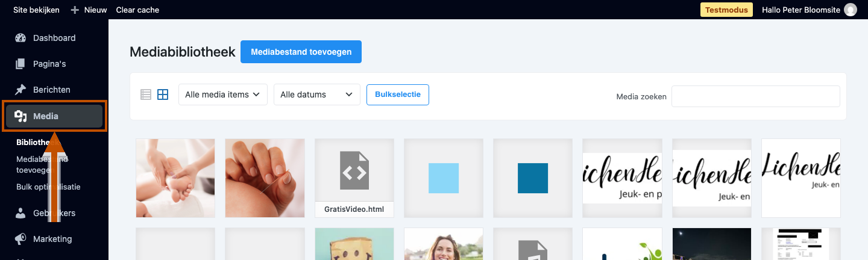Image resolution: width=868 pixels, height=260 pixels.
Task: Select the light blue square image
Action: point(444,178)
